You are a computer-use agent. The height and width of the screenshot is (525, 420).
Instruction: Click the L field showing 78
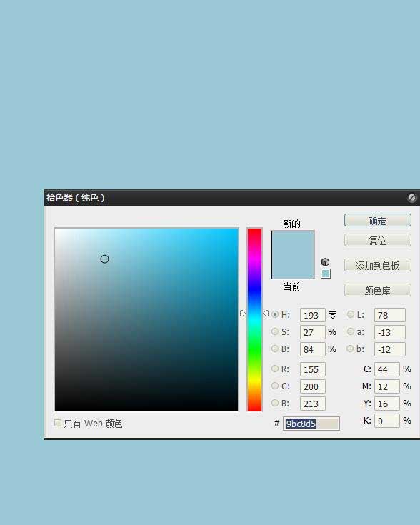click(x=390, y=315)
